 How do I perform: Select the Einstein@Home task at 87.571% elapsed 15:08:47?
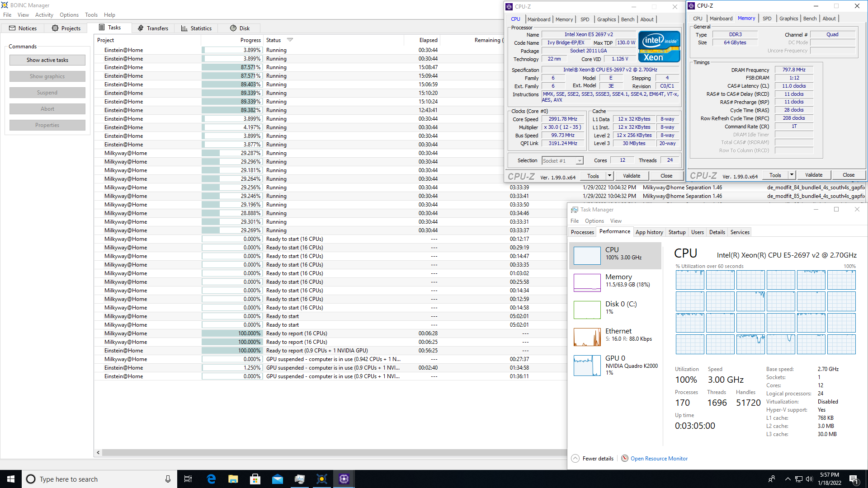(298, 67)
